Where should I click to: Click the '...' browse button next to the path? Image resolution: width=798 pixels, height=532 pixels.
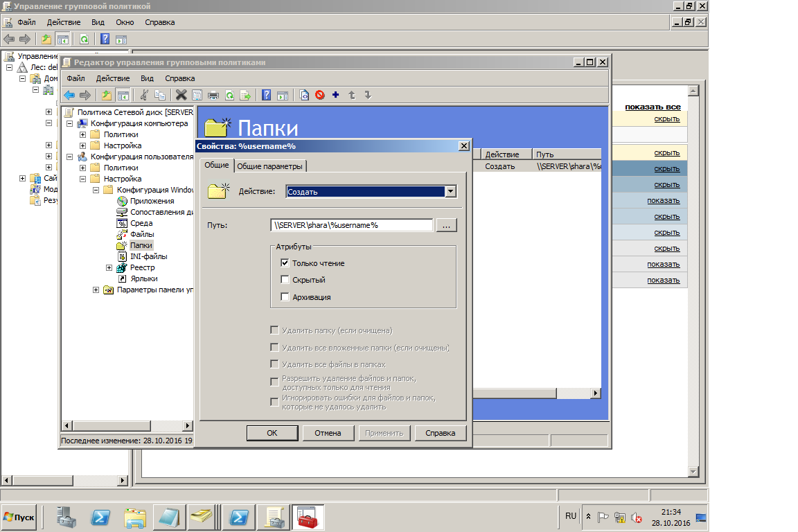(446, 225)
